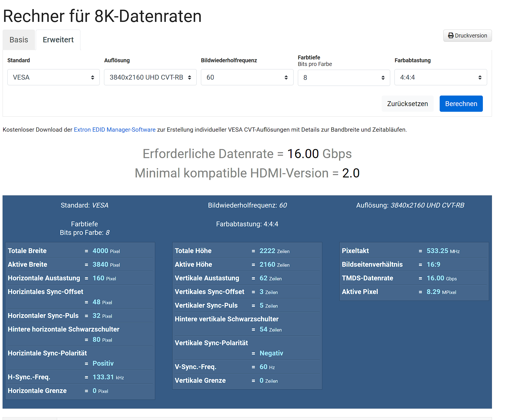Click the Hintere horizontale Schwarzschulter value 80

click(96, 340)
